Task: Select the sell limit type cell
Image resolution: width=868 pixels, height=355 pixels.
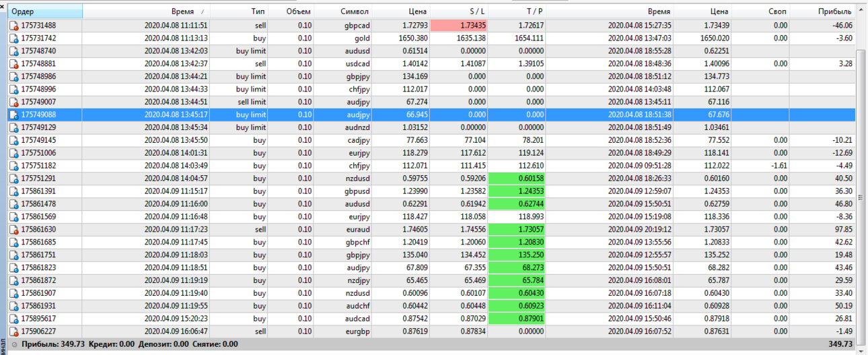Action: coord(240,102)
